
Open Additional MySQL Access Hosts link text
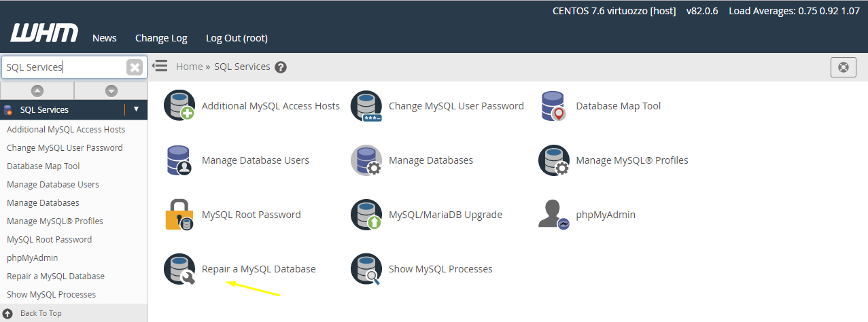tap(271, 106)
